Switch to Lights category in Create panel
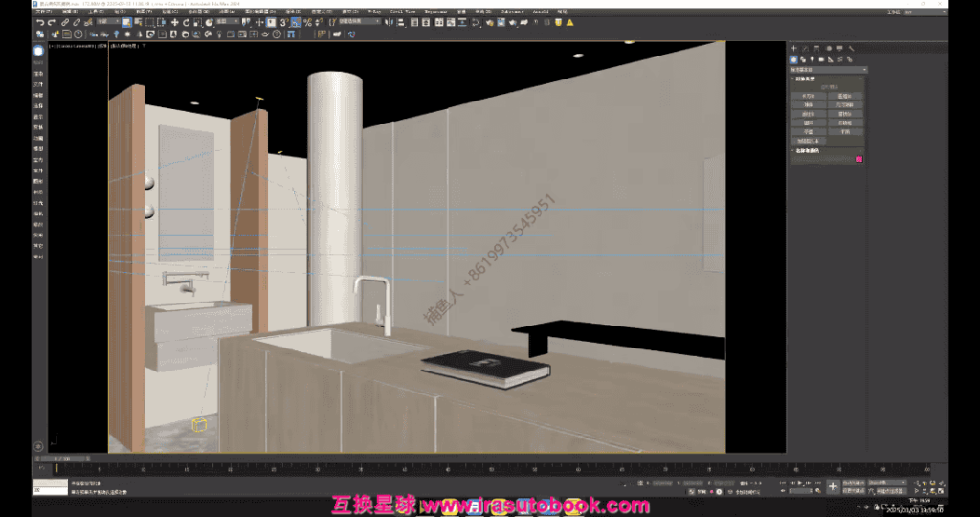The height and width of the screenshot is (517, 980). (812, 59)
